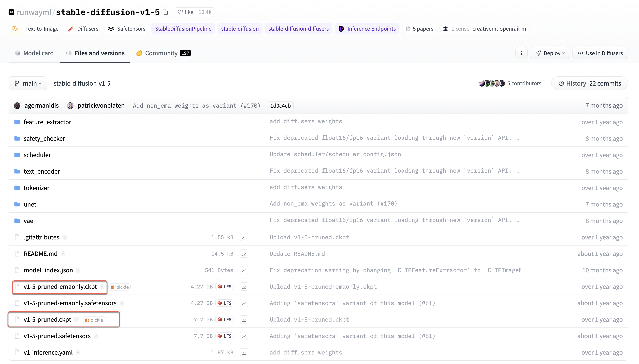The height and width of the screenshot is (364, 639).
Task: Download the README.md file
Action: tap(244, 253)
